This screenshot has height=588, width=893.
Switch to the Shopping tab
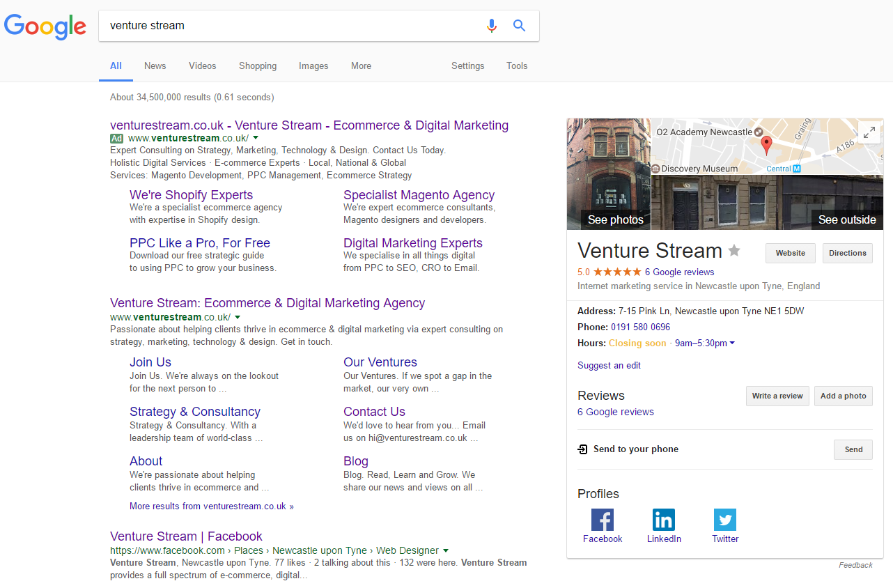(x=258, y=65)
